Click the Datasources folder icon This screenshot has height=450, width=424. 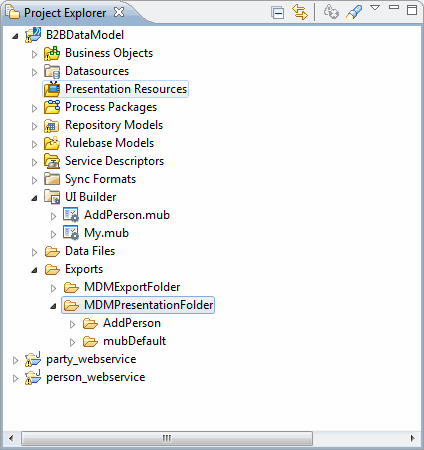52,71
